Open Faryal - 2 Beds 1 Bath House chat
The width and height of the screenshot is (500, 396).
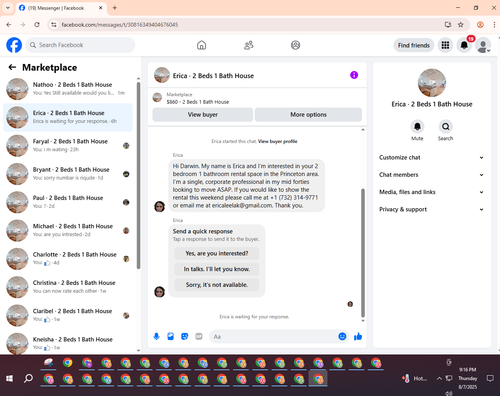[x=68, y=146]
